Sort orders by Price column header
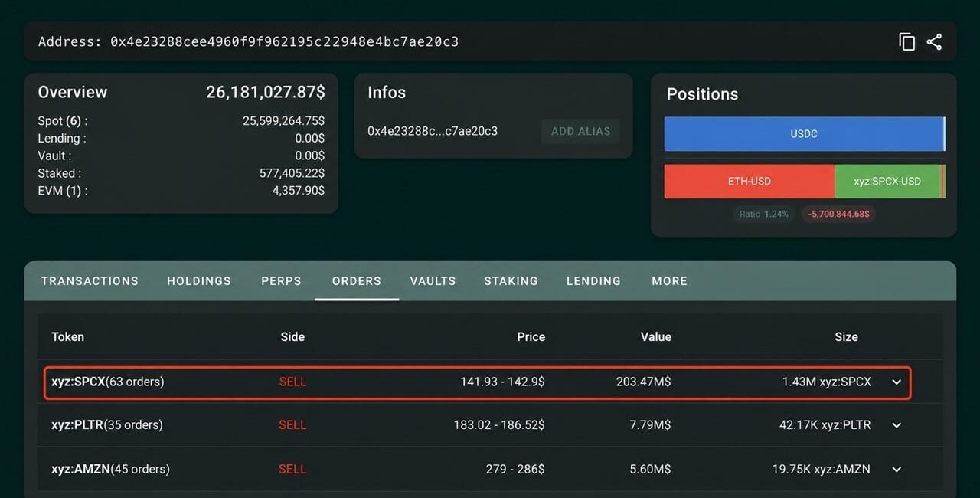This screenshot has height=498, width=980. click(x=531, y=337)
